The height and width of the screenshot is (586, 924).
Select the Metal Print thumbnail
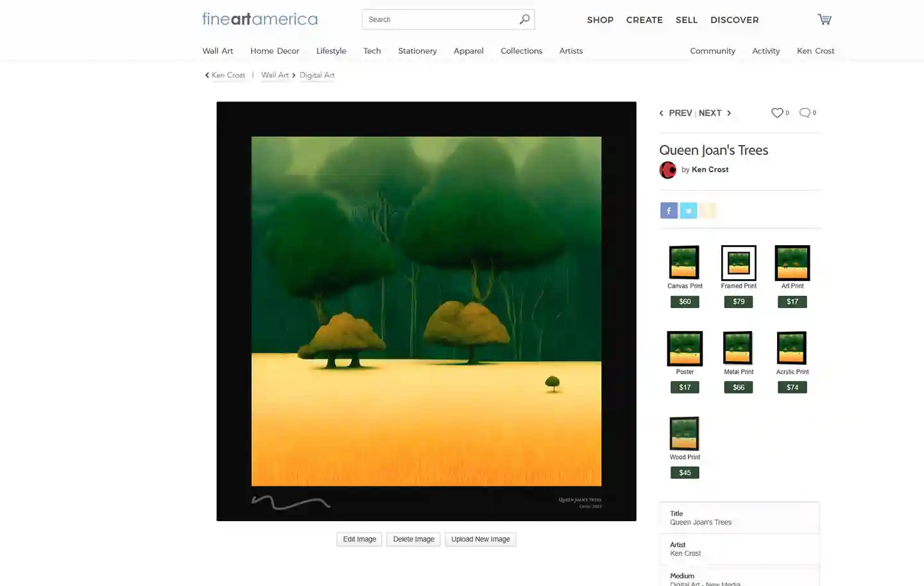click(738, 348)
